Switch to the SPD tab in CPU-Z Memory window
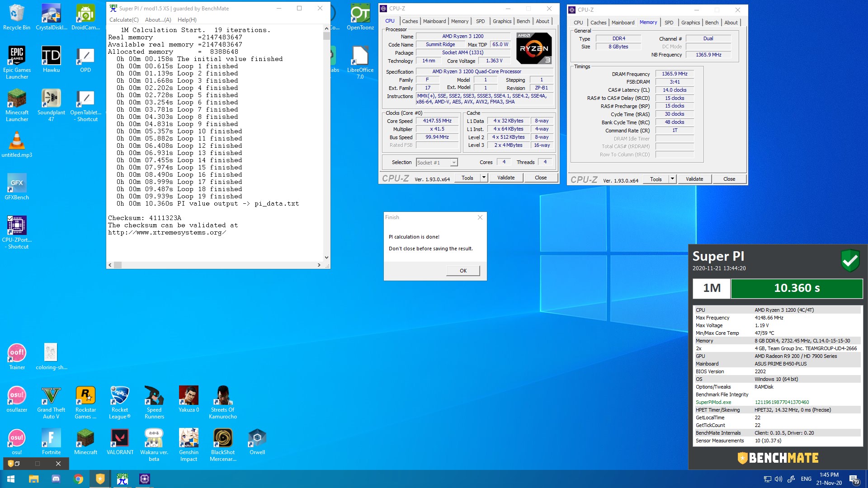 [x=669, y=23]
